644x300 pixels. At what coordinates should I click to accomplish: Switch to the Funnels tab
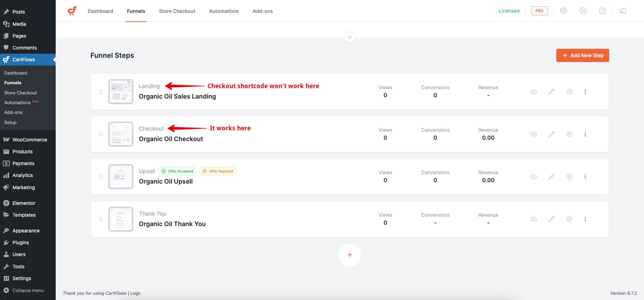point(136,11)
